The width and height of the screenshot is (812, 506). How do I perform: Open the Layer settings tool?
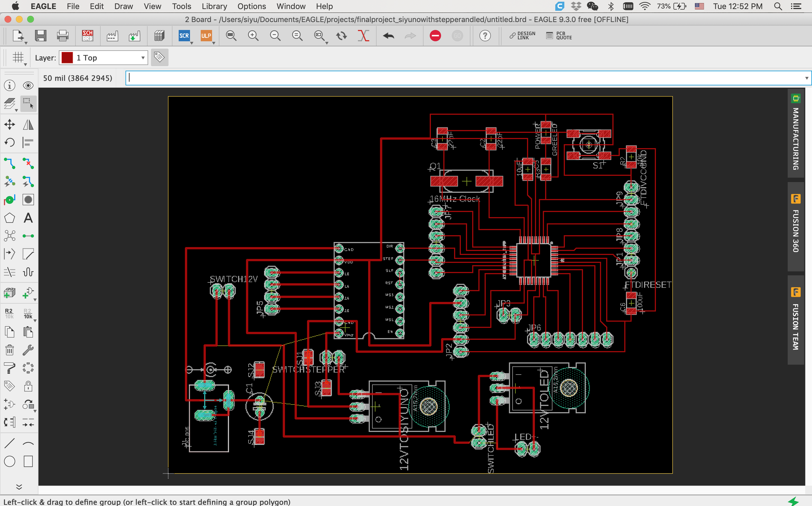10,103
